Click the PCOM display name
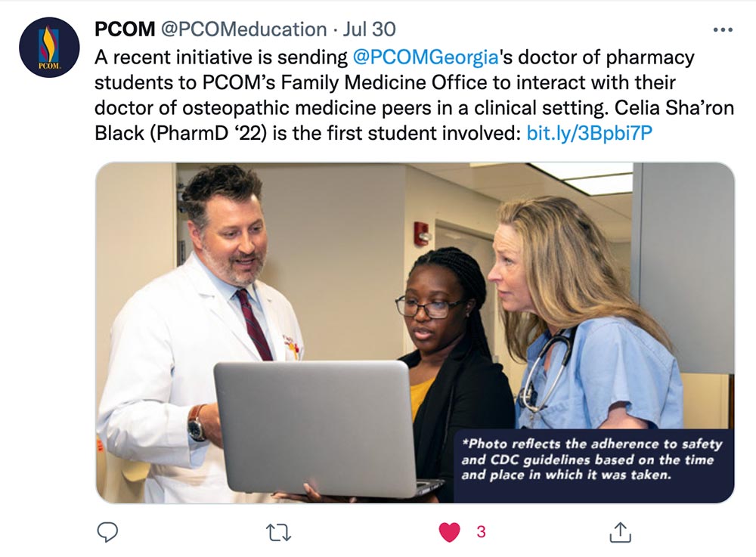756x557 pixels. (125, 29)
